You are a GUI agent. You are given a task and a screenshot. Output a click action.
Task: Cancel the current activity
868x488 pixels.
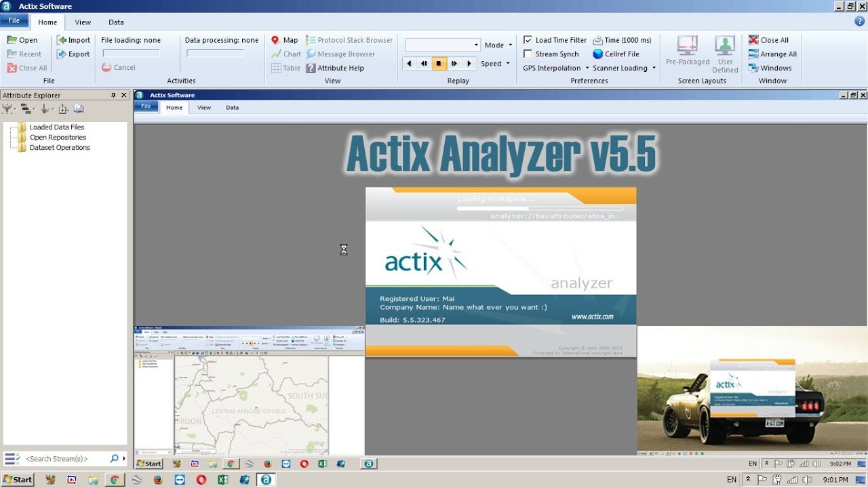[119, 68]
